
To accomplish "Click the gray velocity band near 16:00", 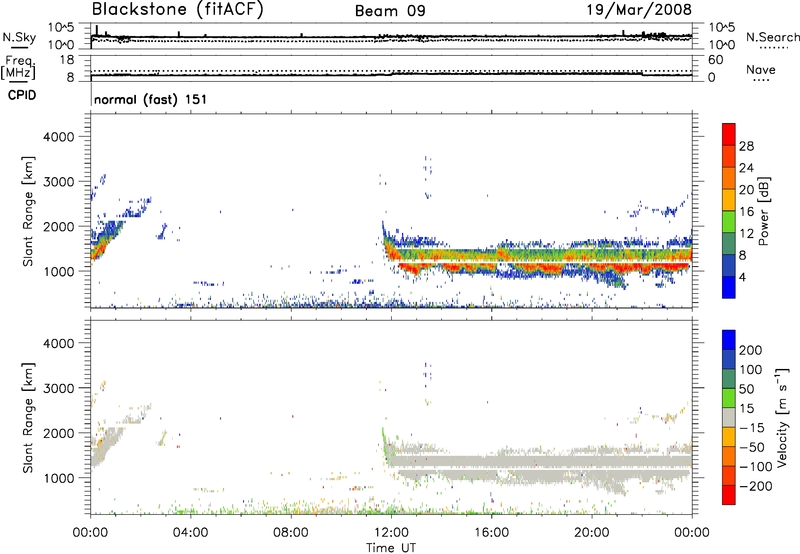I will coord(491,461).
